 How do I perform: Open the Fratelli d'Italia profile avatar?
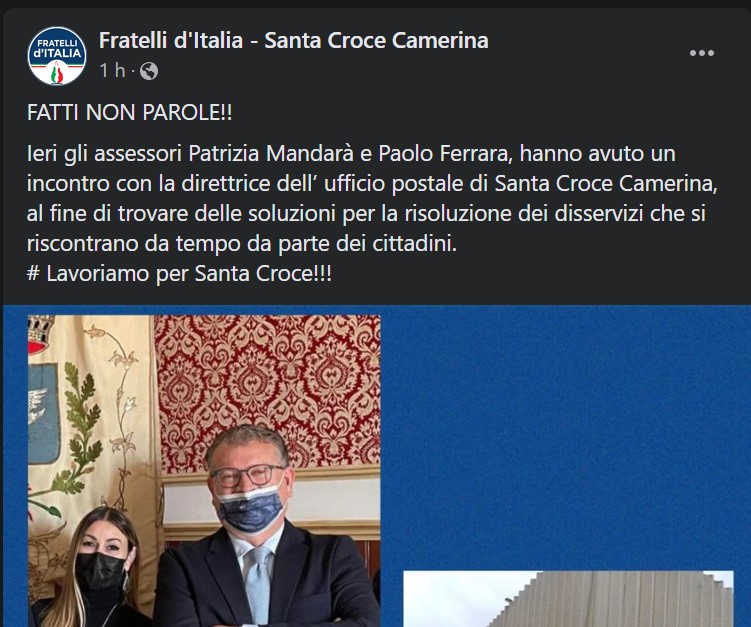tap(57, 56)
